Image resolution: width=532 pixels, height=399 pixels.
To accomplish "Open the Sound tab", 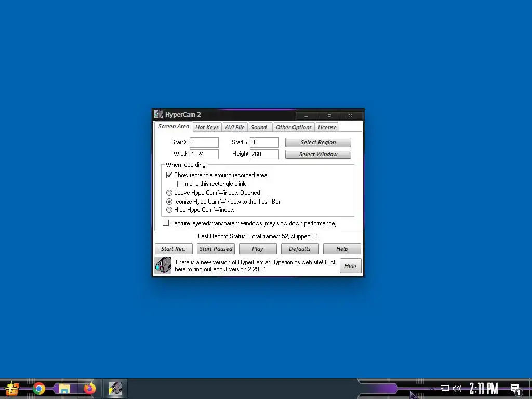I will (x=259, y=127).
